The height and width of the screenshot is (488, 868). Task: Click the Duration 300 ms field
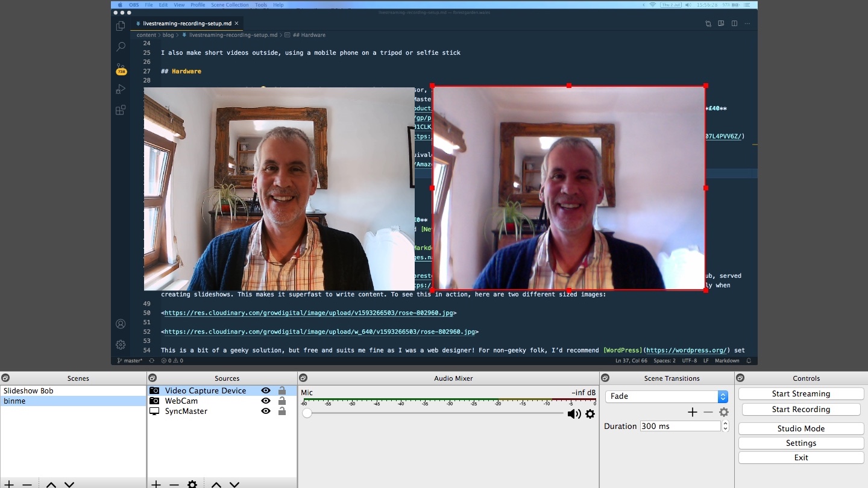681,426
